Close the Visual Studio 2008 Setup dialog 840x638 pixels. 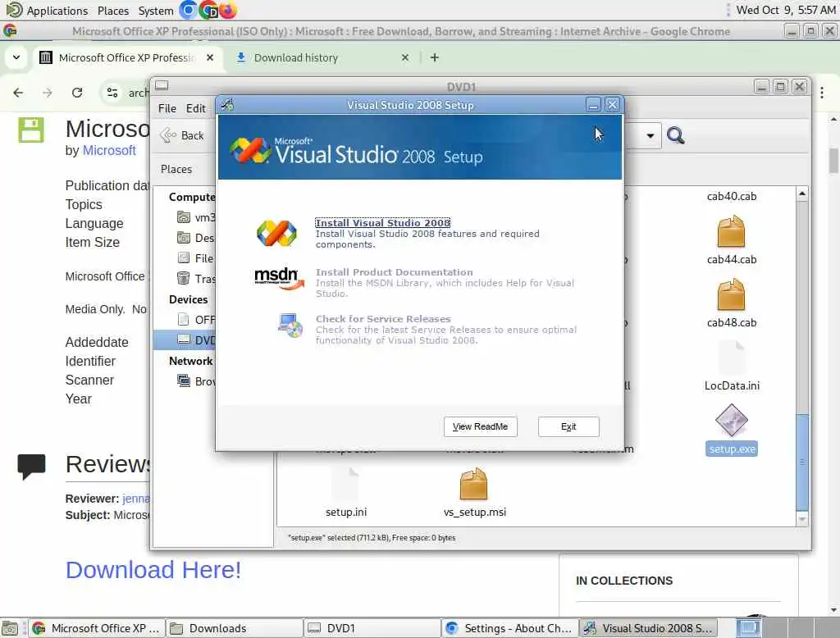point(612,105)
